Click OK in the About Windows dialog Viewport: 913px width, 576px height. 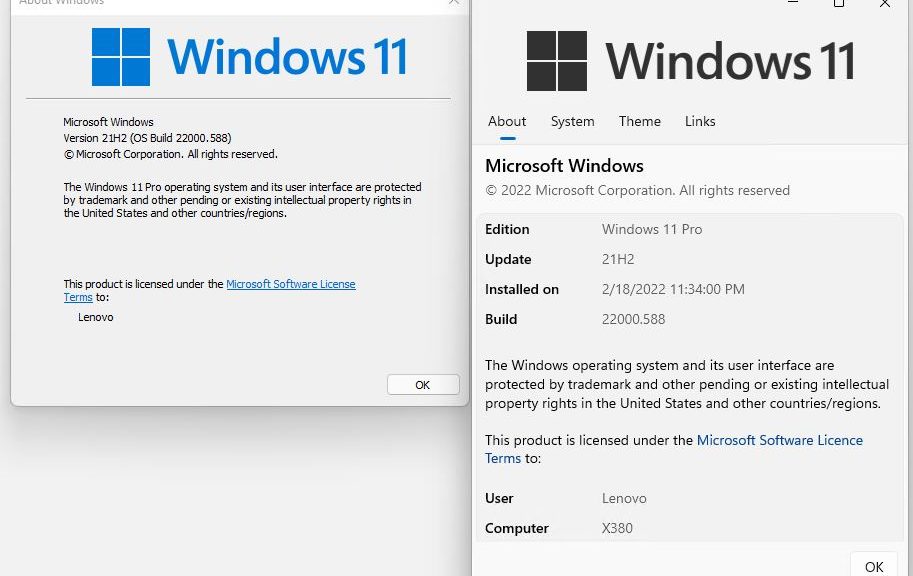[x=423, y=384]
